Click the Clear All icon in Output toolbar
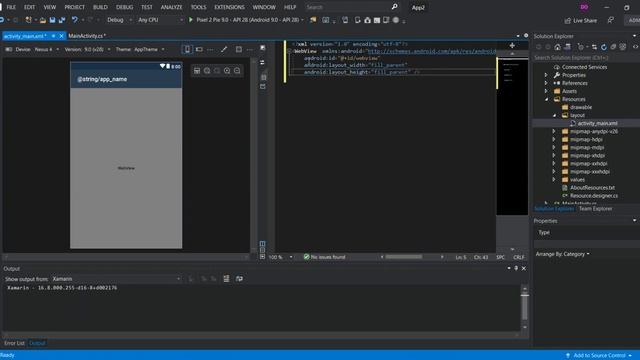The width and height of the screenshot is (640, 360). (226, 279)
